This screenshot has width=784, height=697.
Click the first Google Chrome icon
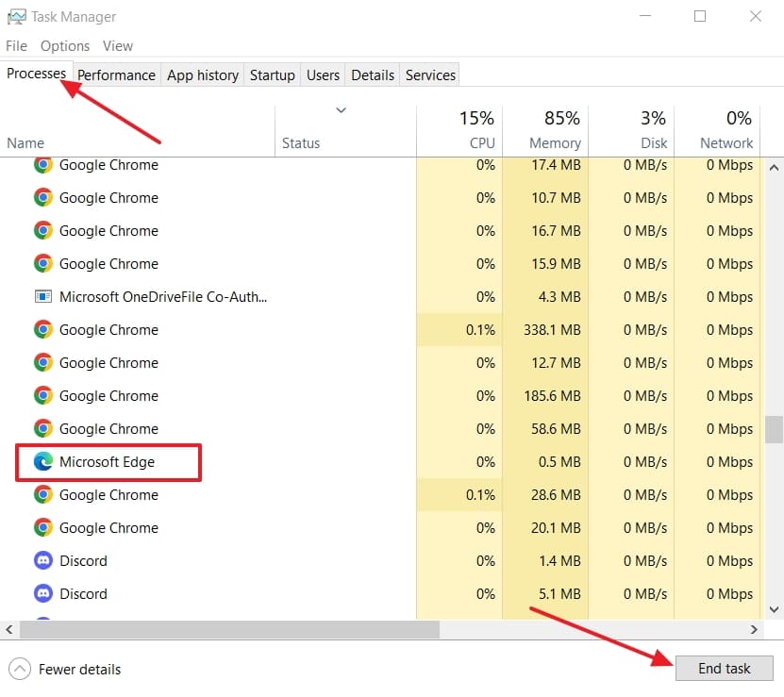42,165
